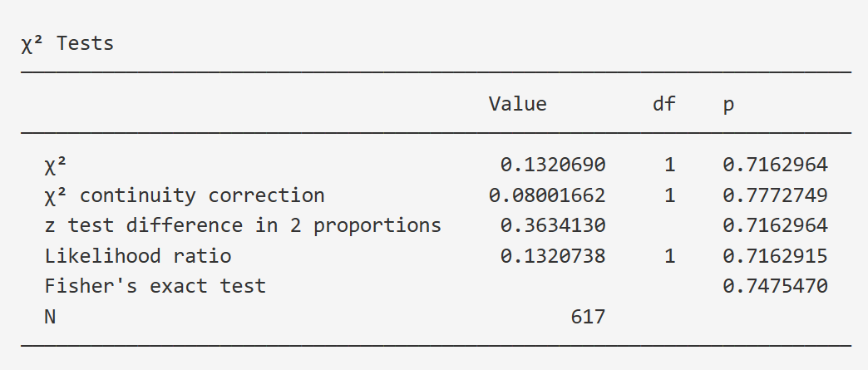
Task: Select the "Value" column header
Action: tap(517, 104)
